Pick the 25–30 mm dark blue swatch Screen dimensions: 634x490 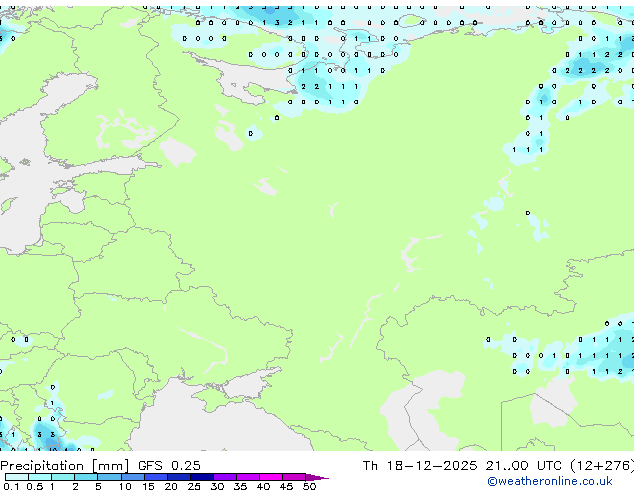202,477
